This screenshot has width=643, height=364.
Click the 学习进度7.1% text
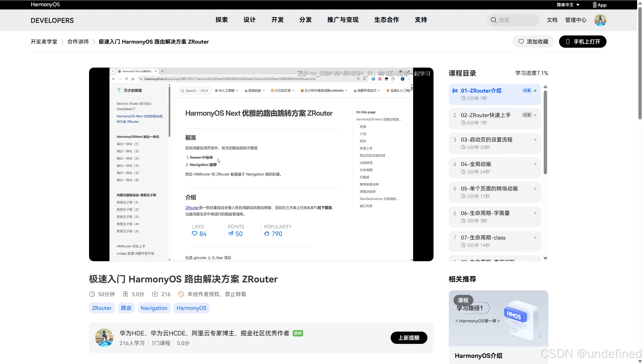(531, 73)
